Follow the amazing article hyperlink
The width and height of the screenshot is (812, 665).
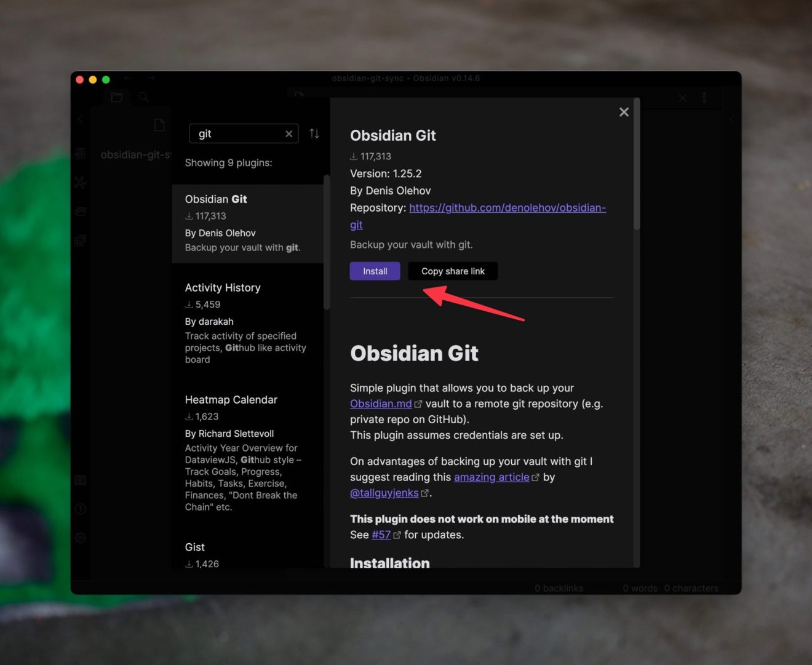pyautogui.click(x=491, y=477)
